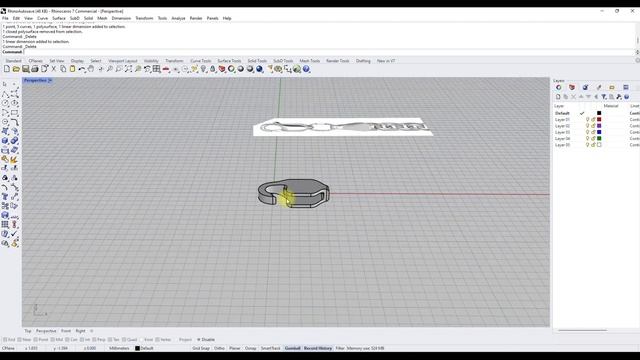The width and height of the screenshot is (640, 360).
Task: Switch to the Solid Tools toolbar tab
Action: click(x=257, y=61)
